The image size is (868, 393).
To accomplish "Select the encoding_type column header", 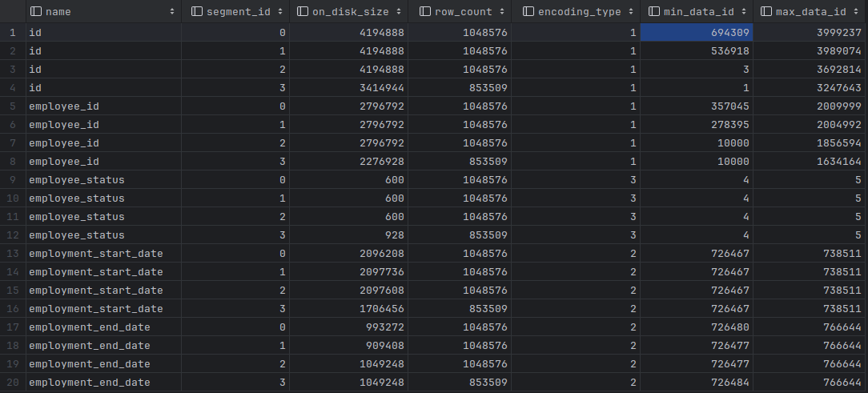I will (x=576, y=11).
